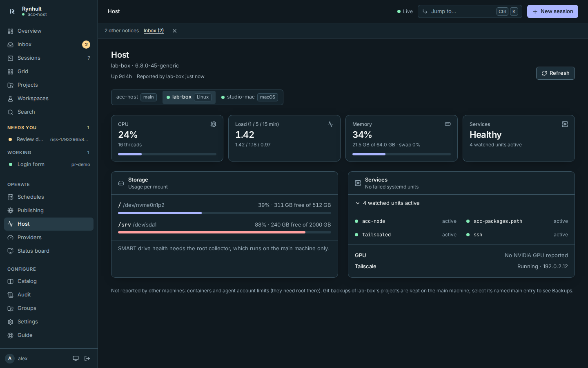This screenshot has width=588, height=368.
Task: Click the Tailscale Running 192.0.2.12 value
Action: point(542,267)
